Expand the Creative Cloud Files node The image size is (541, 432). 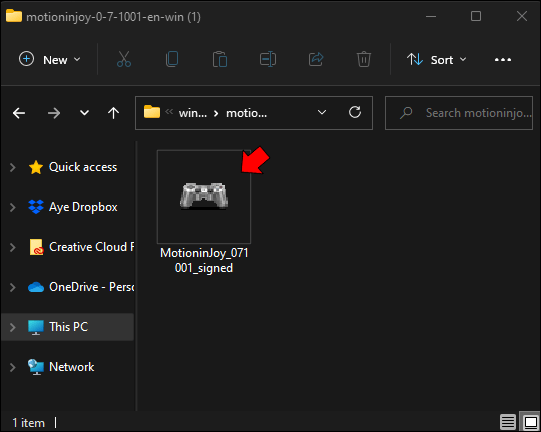point(13,247)
